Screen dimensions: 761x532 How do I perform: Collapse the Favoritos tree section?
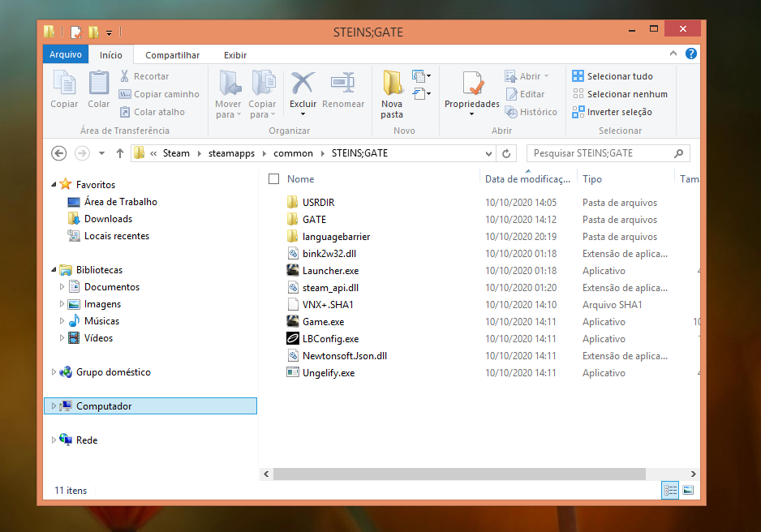pyautogui.click(x=54, y=184)
